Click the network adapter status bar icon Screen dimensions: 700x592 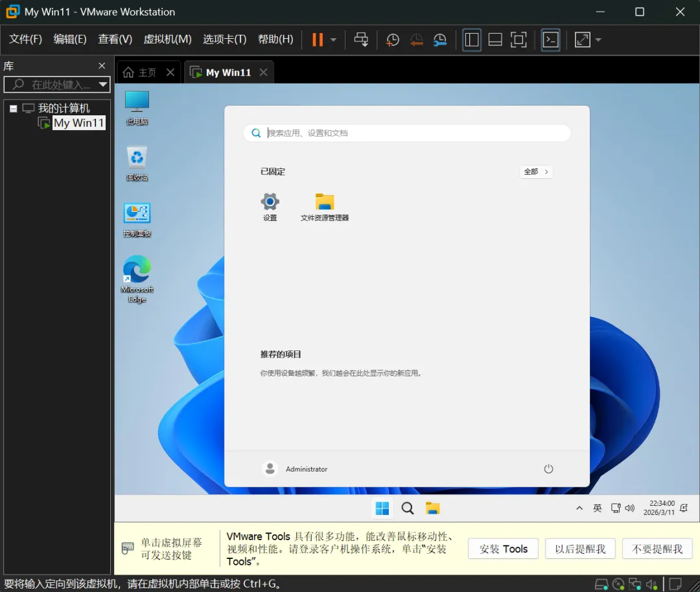[635, 584]
